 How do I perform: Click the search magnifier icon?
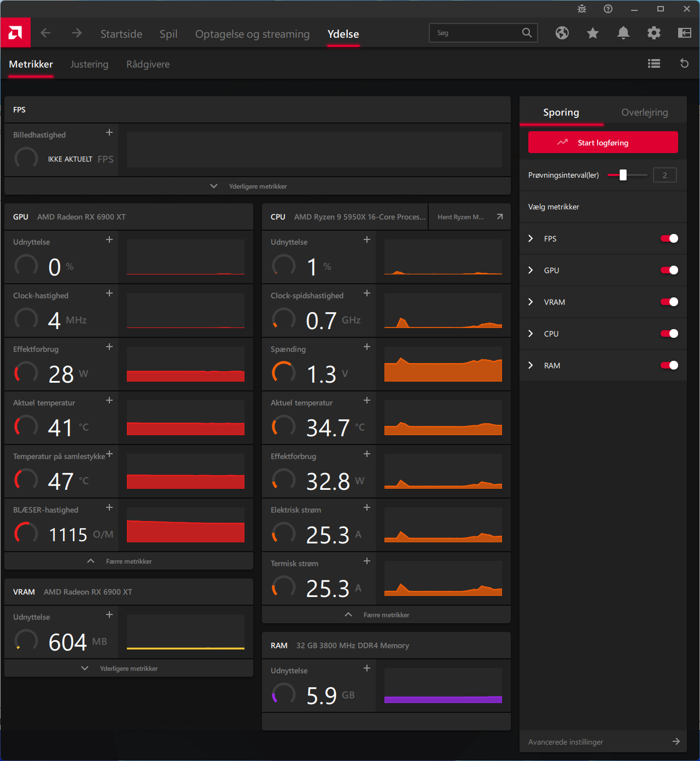[527, 33]
